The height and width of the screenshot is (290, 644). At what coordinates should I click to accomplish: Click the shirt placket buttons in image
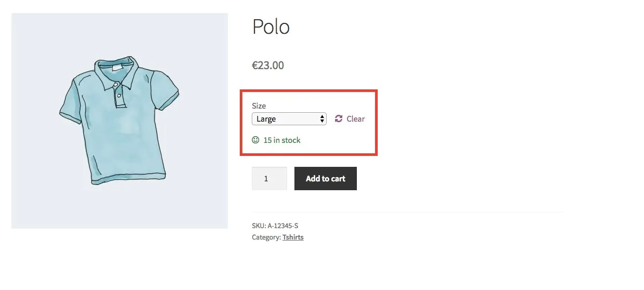tap(119, 96)
